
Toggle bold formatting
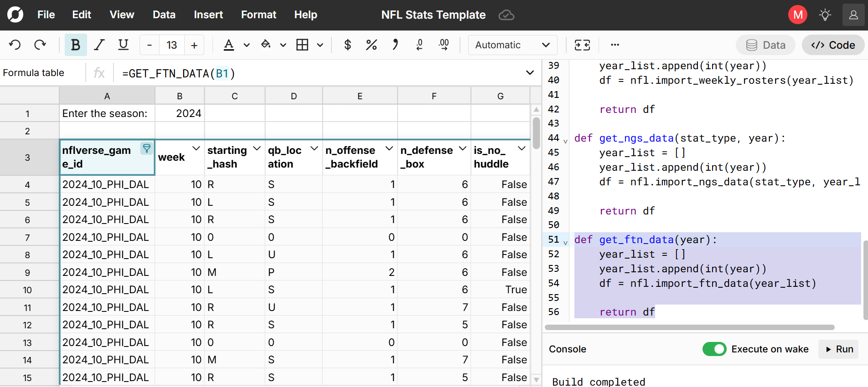click(75, 45)
